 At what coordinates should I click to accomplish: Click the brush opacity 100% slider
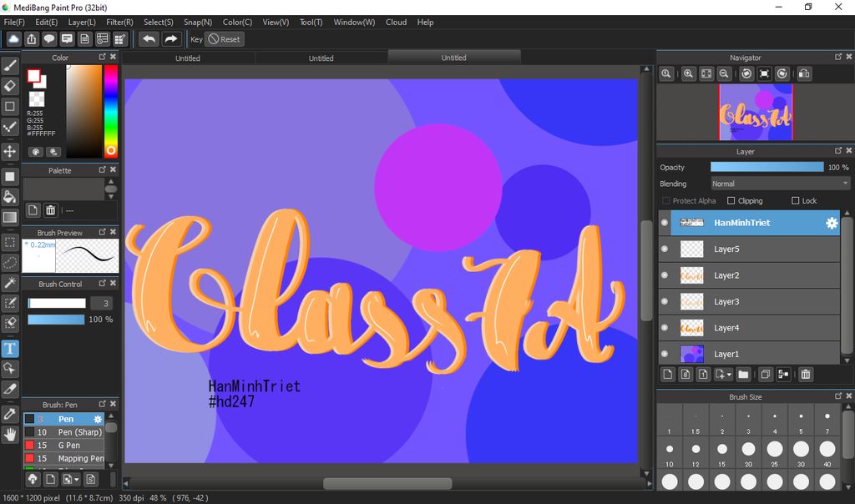[56, 320]
